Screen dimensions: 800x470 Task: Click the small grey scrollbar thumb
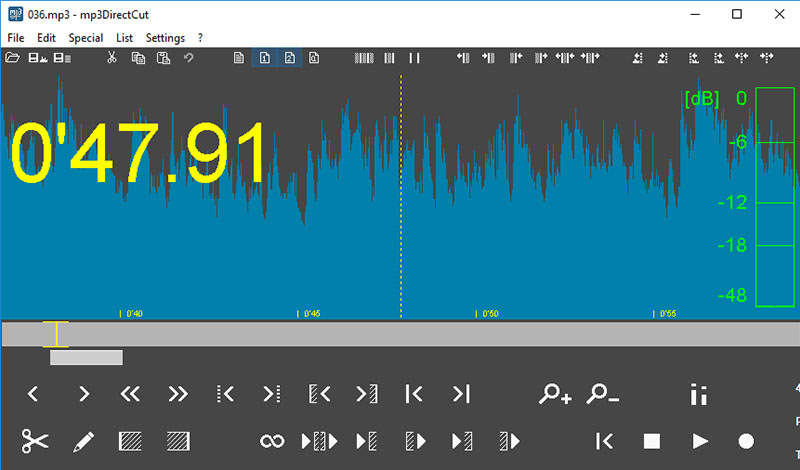(86, 357)
